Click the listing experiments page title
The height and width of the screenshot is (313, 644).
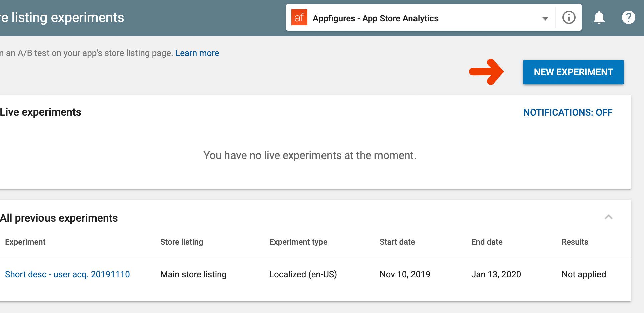[x=62, y=17]
